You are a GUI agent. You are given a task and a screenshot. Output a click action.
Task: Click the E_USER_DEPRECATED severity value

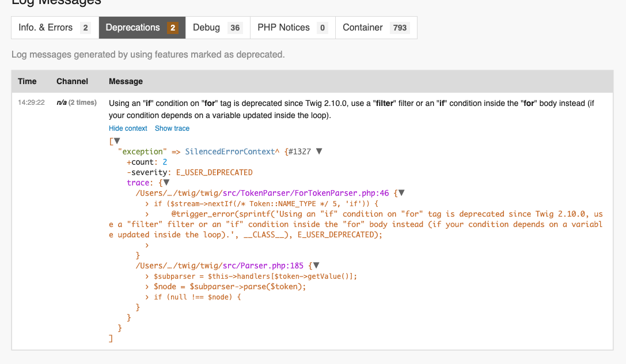[x=214, y=172]
